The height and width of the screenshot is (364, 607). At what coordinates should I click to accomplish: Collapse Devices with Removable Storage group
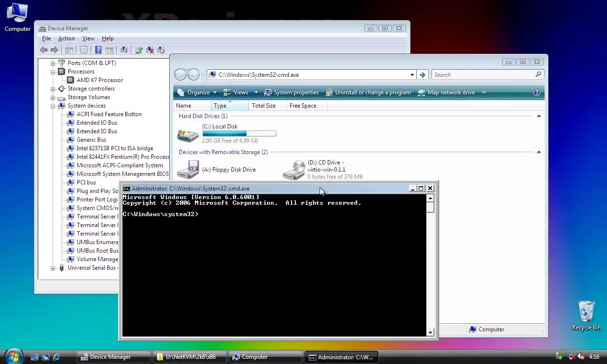(x=539, y=152)
